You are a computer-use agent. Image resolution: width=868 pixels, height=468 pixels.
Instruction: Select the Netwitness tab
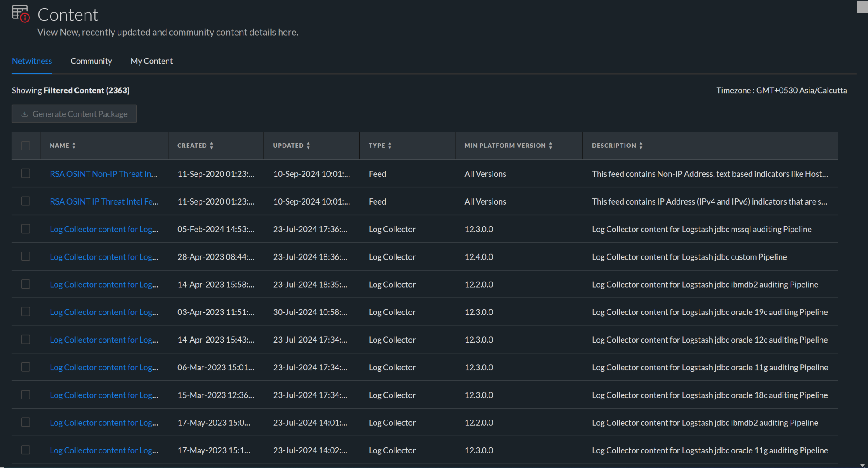click(x=32, y=61)
